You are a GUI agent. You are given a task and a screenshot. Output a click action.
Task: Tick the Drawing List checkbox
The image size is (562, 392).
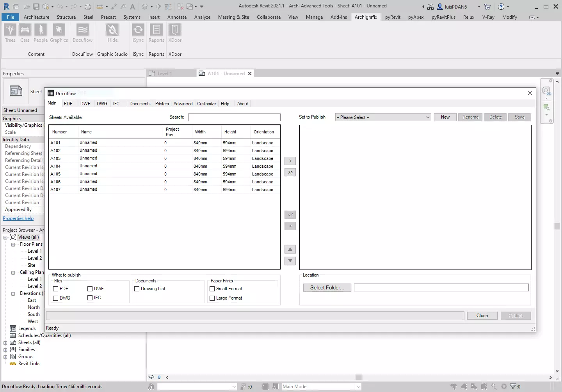click(x=137, y=289)
